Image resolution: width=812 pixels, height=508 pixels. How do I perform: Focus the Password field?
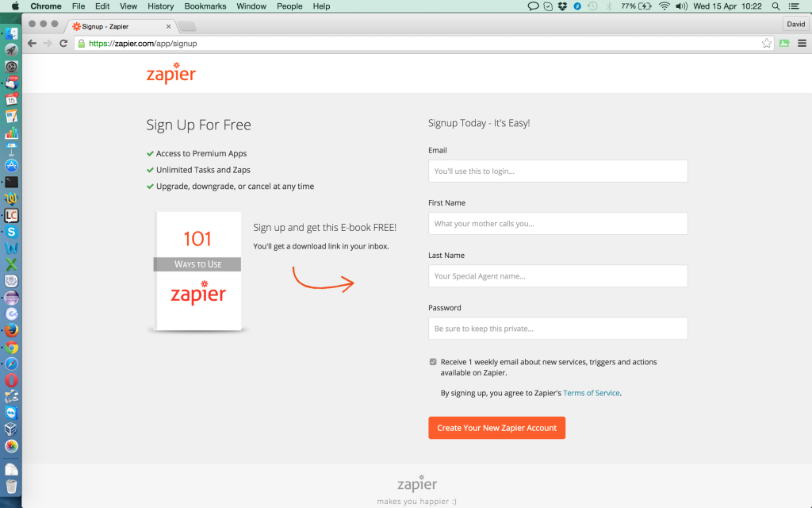[x=557, y=329]
